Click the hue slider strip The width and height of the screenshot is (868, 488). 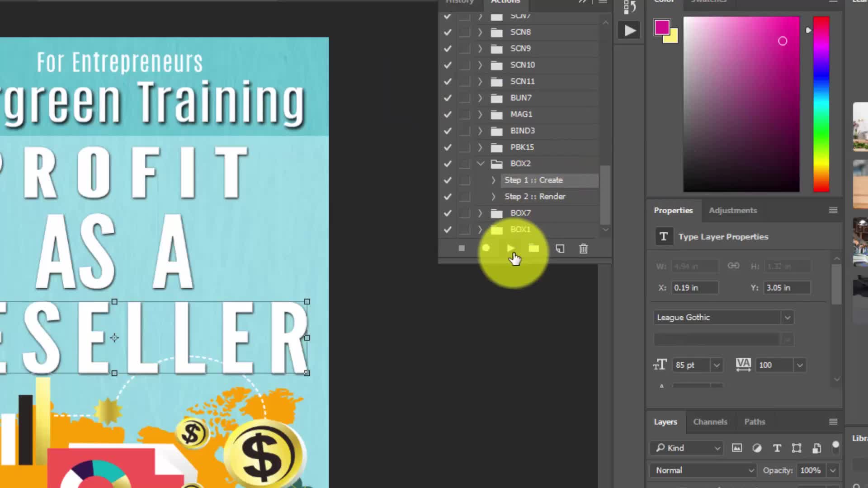pos(821,104)
